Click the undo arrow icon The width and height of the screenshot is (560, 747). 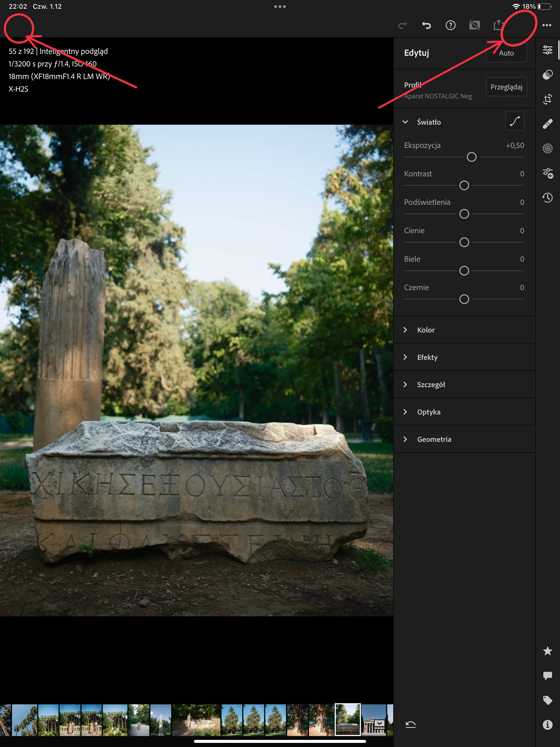point(426,25)
